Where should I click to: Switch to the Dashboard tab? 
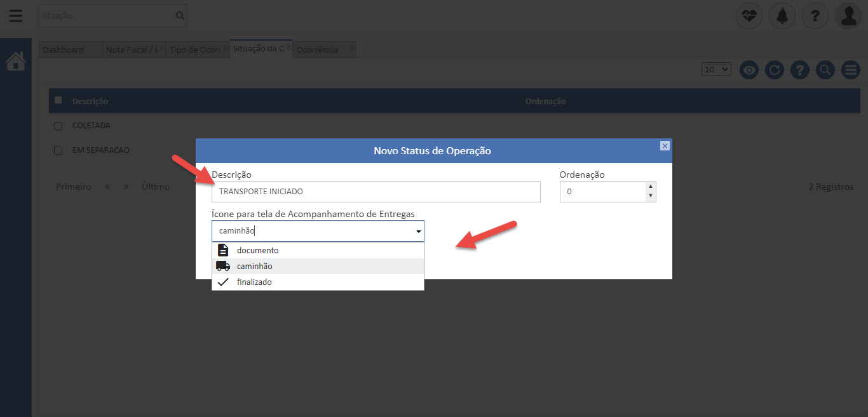pyautogui.click(x=64, y=50)
